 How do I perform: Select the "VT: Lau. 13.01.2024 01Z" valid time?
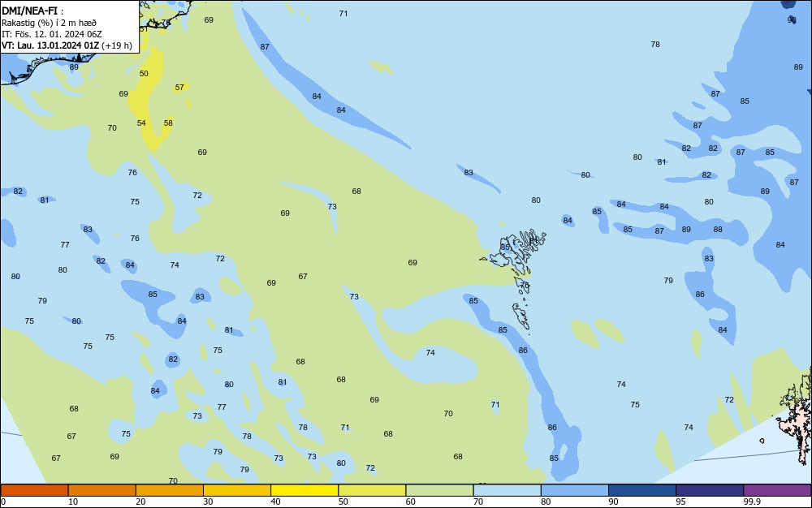click(50, 45)
